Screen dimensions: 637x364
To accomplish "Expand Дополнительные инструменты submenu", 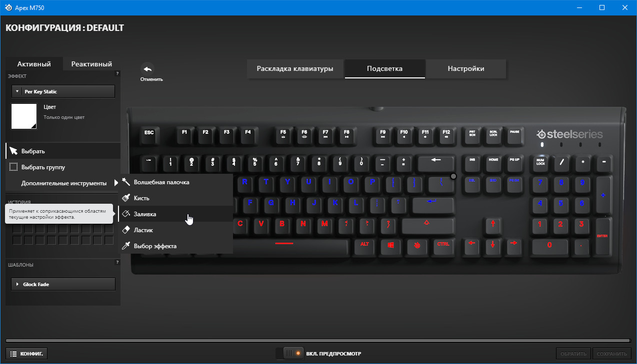I will click(x=63, y=183).
